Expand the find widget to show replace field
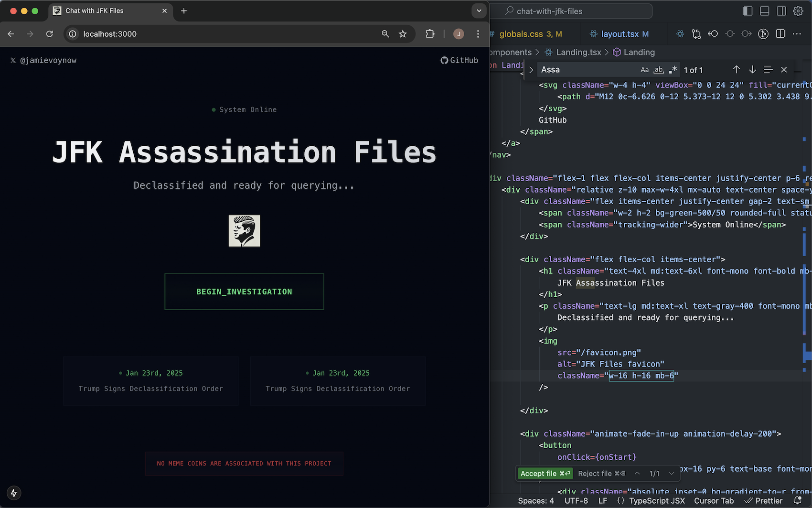The width and height of the screenshot is (812, 508). tap(530, 70)
